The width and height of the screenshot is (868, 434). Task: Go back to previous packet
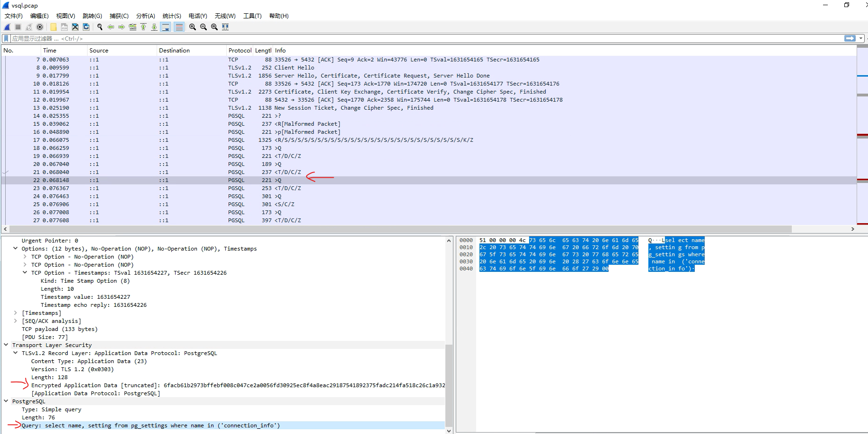point(111,27)
